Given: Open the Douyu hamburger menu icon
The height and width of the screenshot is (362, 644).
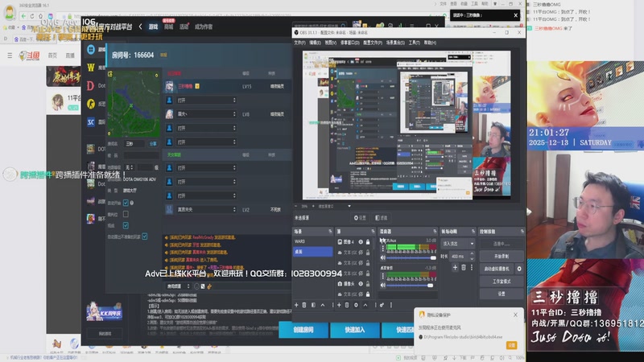Looking at the screenshot, I should point(10,55).
